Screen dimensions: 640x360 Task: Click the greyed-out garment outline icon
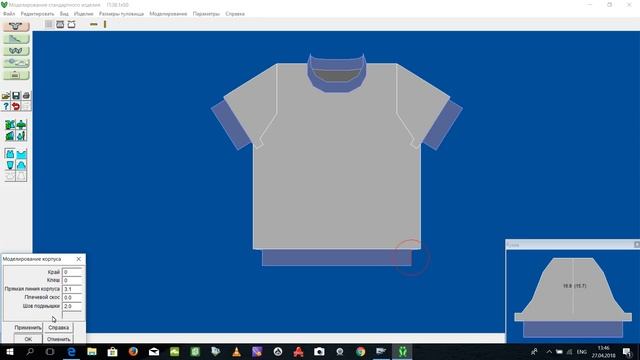point(10,176)
